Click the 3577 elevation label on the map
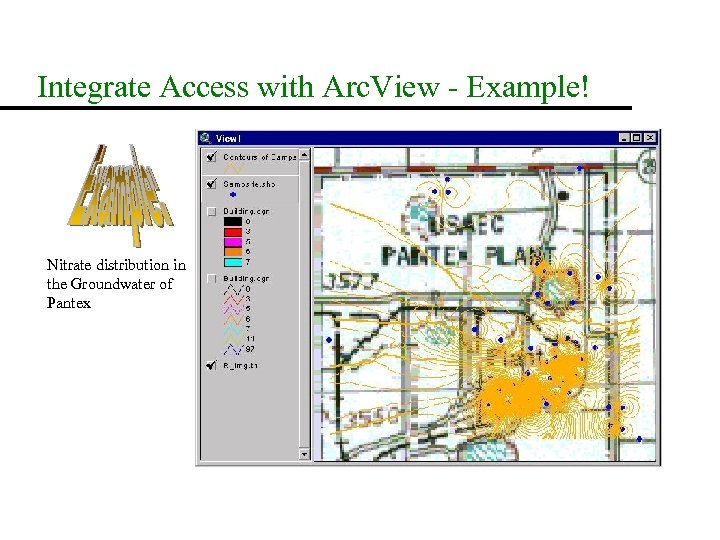 350,281
